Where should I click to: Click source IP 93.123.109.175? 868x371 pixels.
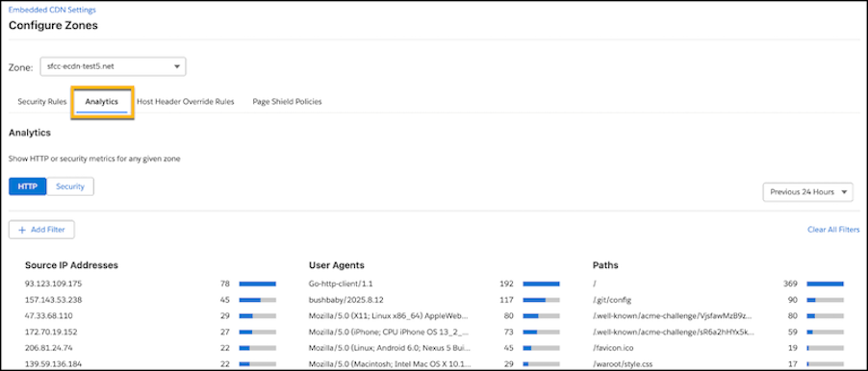(53, 284)
